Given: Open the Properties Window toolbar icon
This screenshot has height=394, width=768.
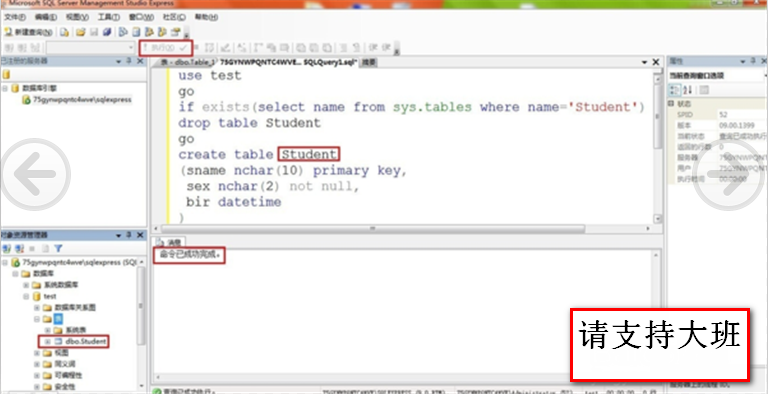Looking at the screenshot, I should pyautogui.click(x=175, y=32).
